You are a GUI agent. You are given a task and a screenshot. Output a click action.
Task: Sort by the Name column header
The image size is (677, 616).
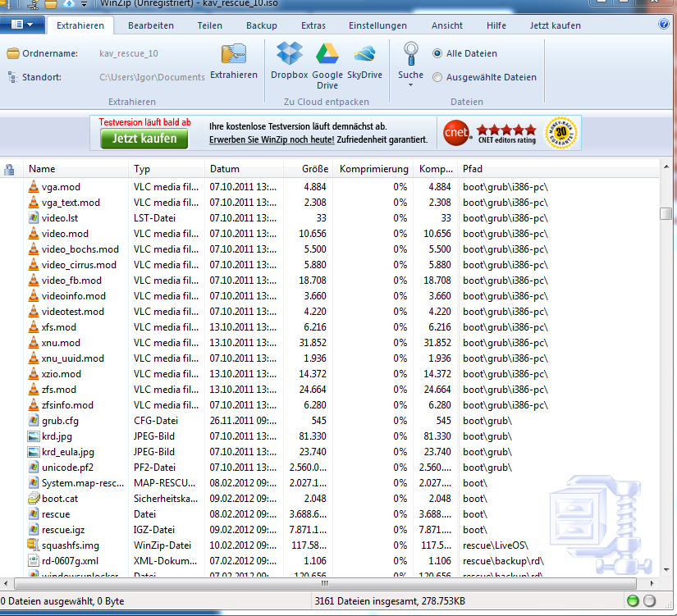click(76, 169)
